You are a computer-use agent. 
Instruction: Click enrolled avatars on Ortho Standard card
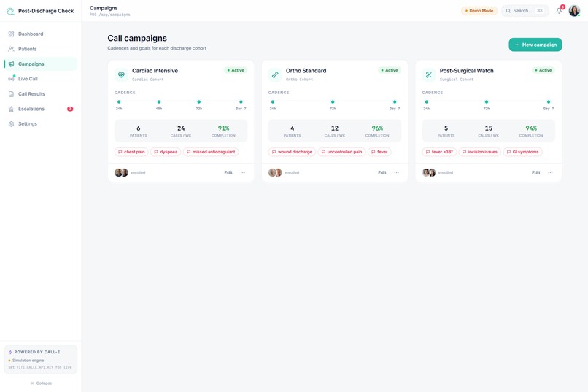[x=275, y=172]
